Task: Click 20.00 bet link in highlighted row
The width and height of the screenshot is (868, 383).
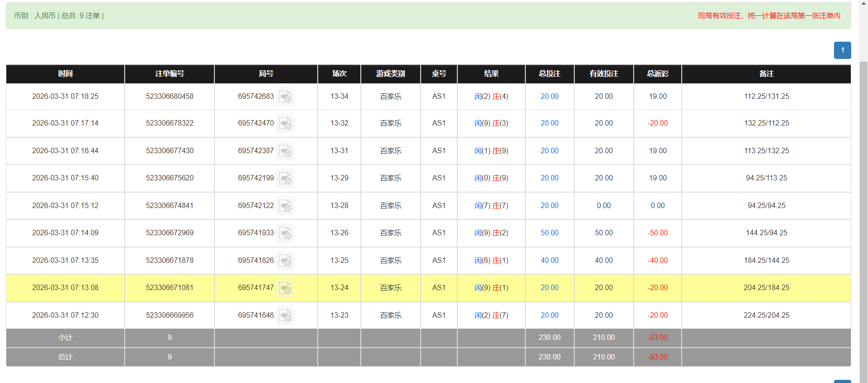Action: [549, 288]
